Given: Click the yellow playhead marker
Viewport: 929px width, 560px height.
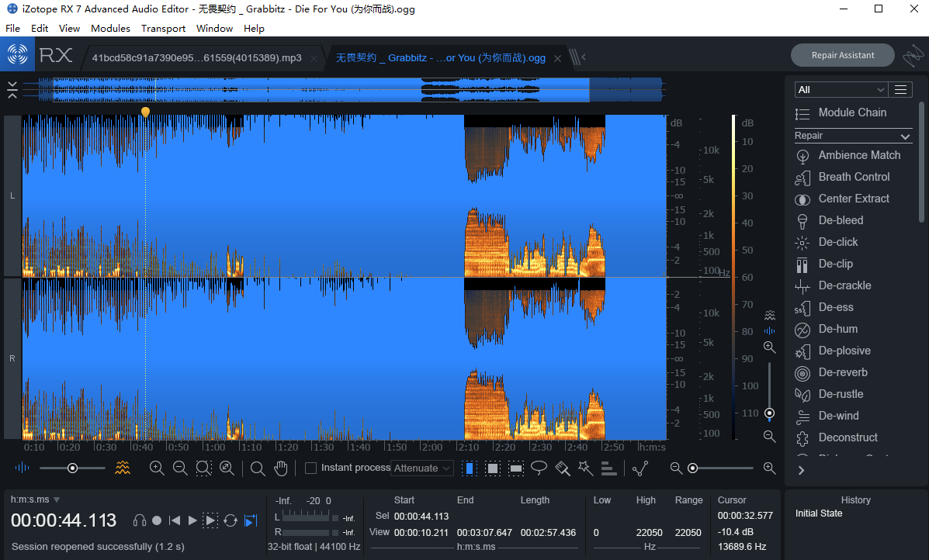Looking at the screenshot, I should click(145, 111).
